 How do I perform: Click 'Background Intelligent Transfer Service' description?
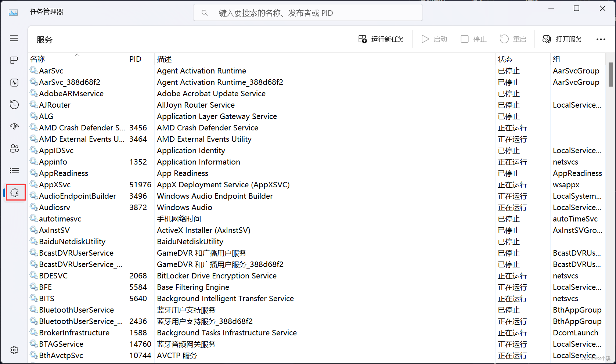[x=225, y=299]
